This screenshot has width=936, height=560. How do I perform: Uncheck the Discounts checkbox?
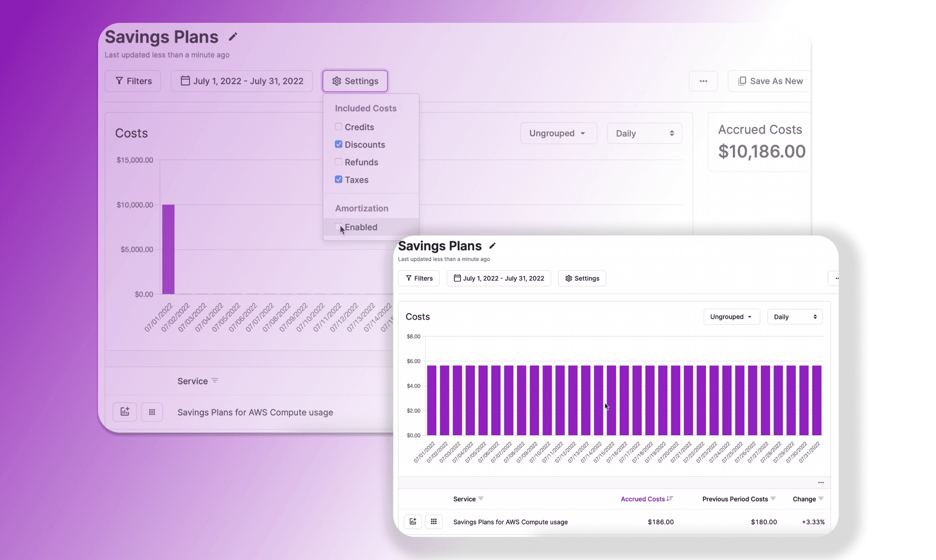(x=338, y=144)
